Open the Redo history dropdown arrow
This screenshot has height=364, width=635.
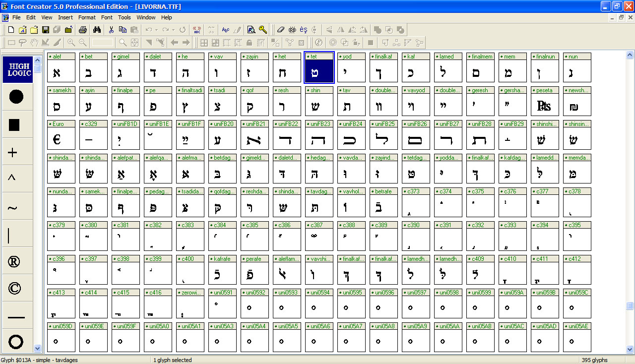[173, 30]
